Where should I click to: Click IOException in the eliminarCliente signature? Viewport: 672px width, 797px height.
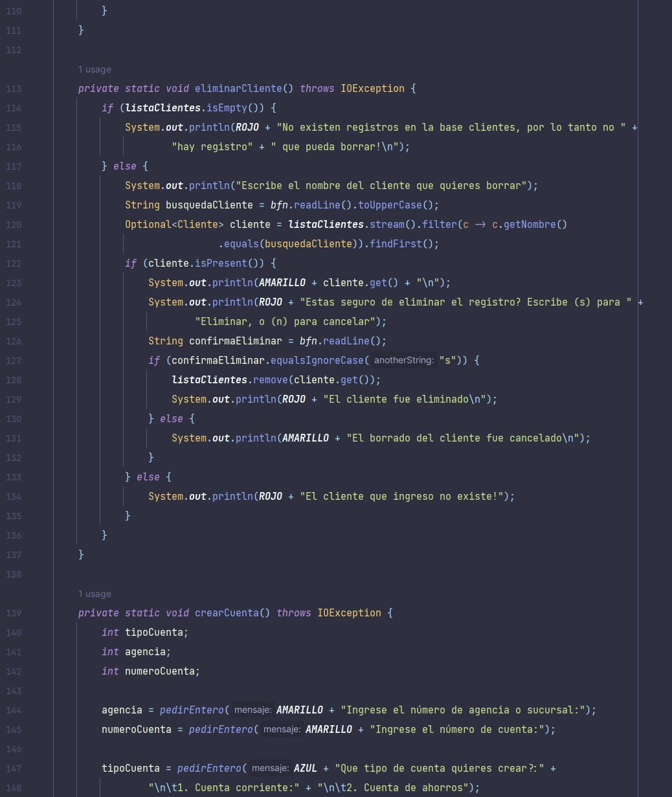point(373,89)
